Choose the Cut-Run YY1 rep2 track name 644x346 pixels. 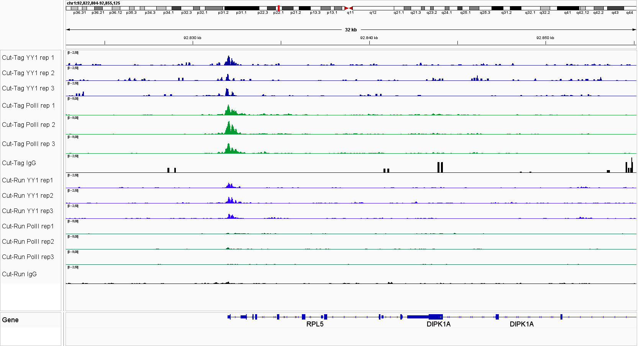tap(28, 196)
